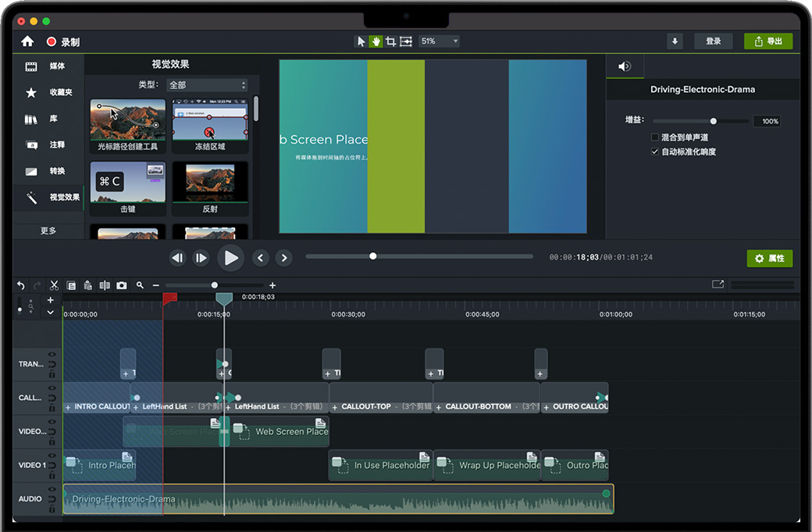Open the 51% canvas zoom dropdown

pyautogui.click(x=439, y=41)
